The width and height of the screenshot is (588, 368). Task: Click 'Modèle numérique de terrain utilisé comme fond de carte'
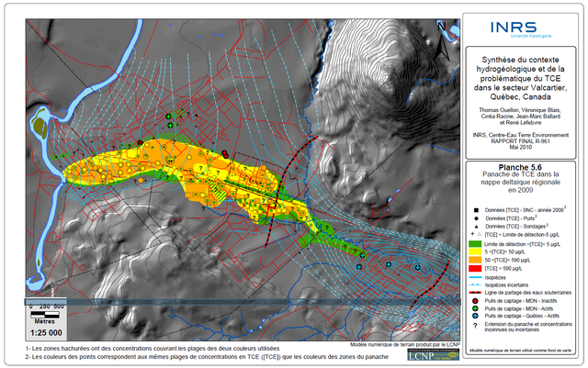[521, 351]
